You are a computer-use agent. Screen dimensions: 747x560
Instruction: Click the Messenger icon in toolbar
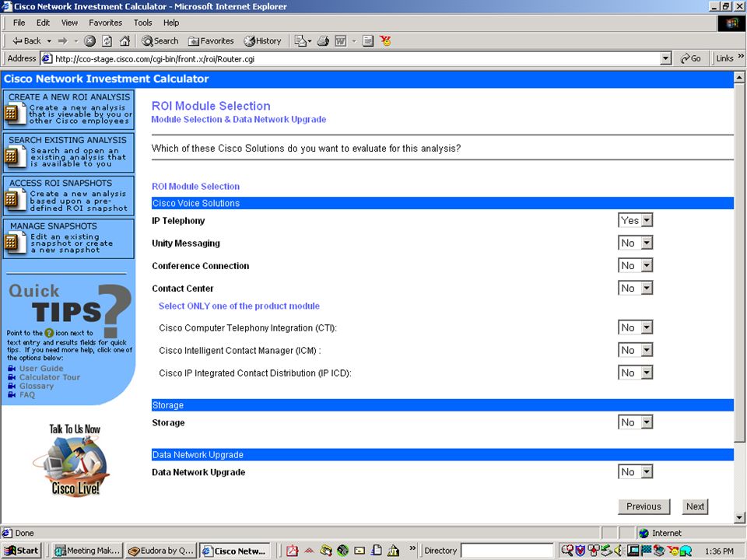[385, 41]
